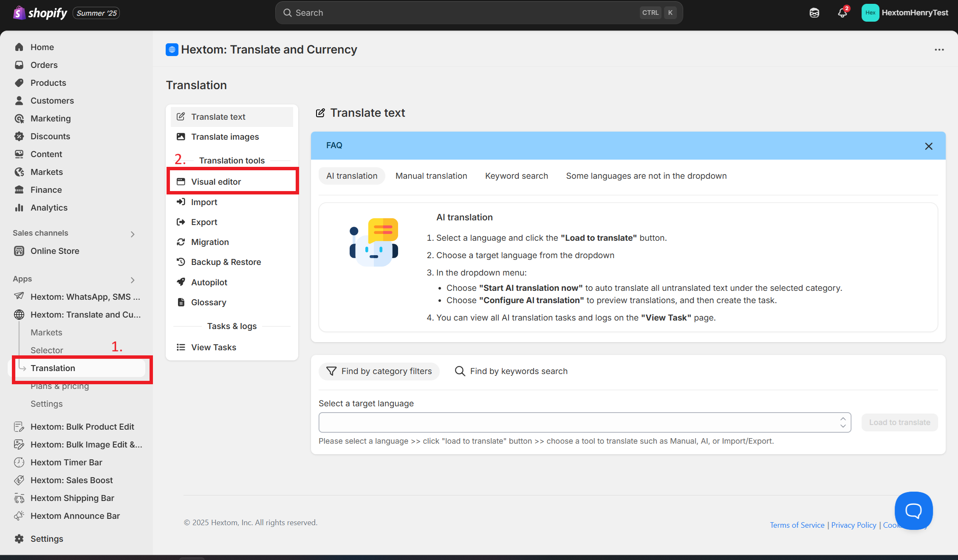Screen dimensions: 958x560
Task: Click the Content icon in sidebar
Action: 19,154
